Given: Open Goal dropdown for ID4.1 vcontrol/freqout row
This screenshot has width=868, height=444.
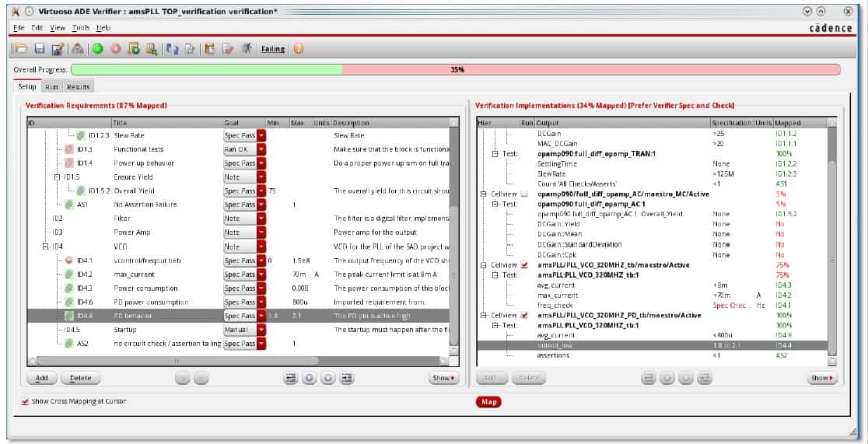Looking at the screenshot, I should tap(261, 260).
